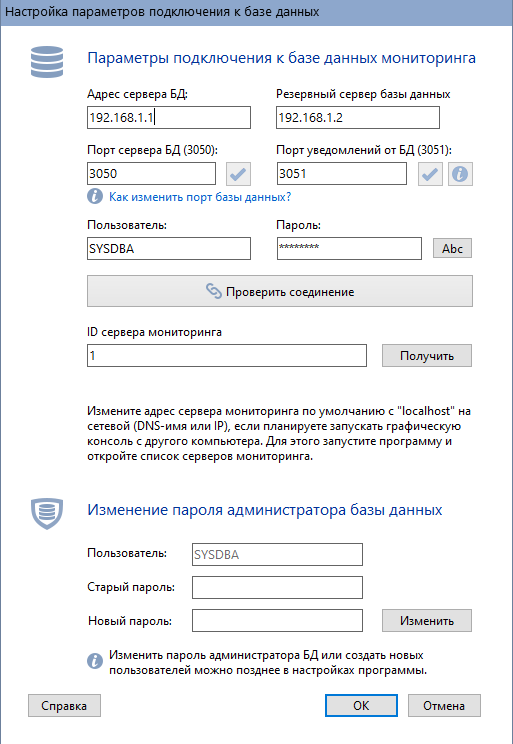Screen dimensions: 513x744
Task: Click the shield database icon by the password section
Action: point(47,513)
